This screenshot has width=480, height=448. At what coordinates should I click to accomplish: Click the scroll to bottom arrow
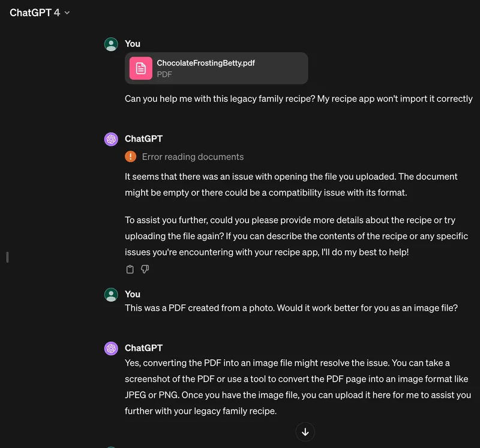[x=305, y=432]
